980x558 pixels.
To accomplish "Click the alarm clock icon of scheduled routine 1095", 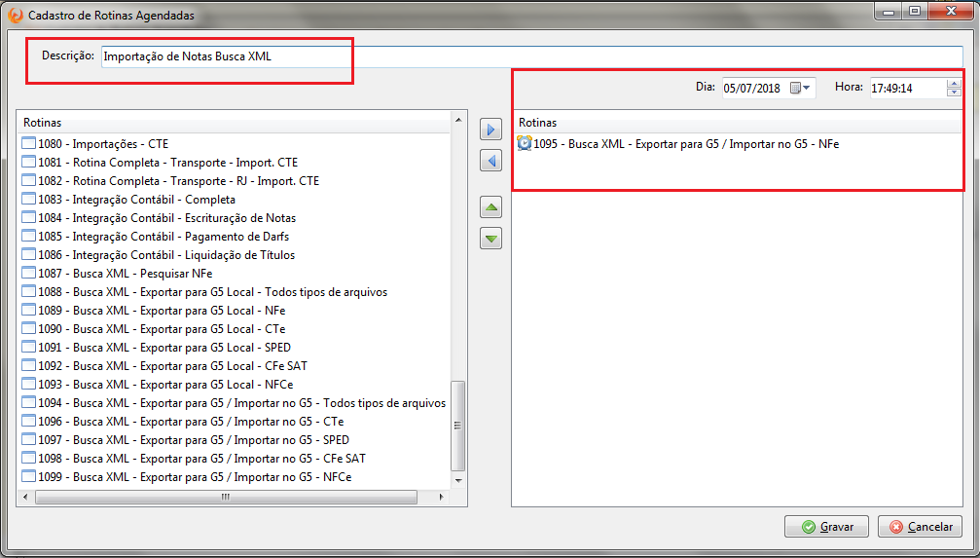I will point(525,143).
